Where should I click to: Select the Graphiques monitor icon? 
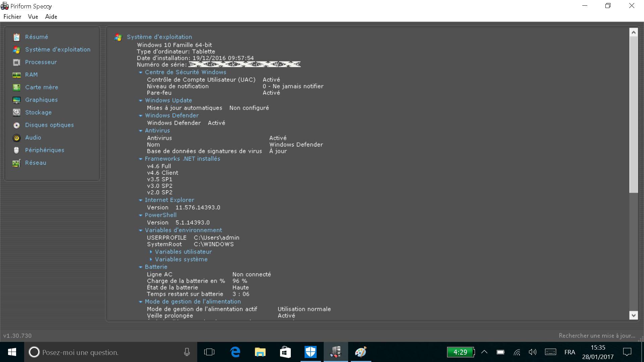coord(16,100)
